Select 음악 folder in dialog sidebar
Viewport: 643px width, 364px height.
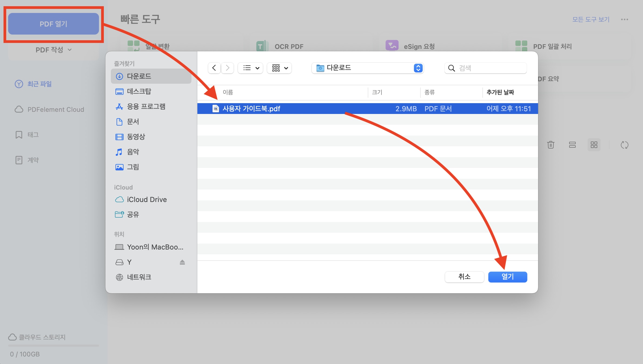coord(151,152)
